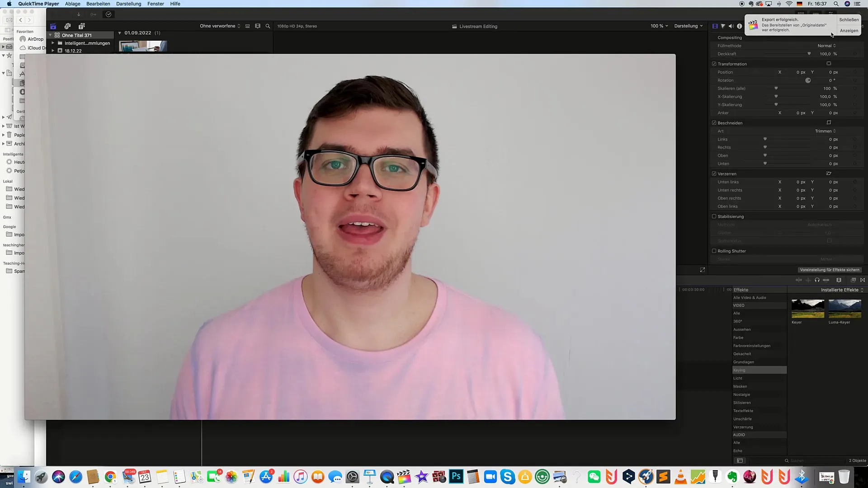Image resolution: width=868 pixels, height=488 pixels.
Task: Select Alle Video & Audio category
Action: pos(759,298)
